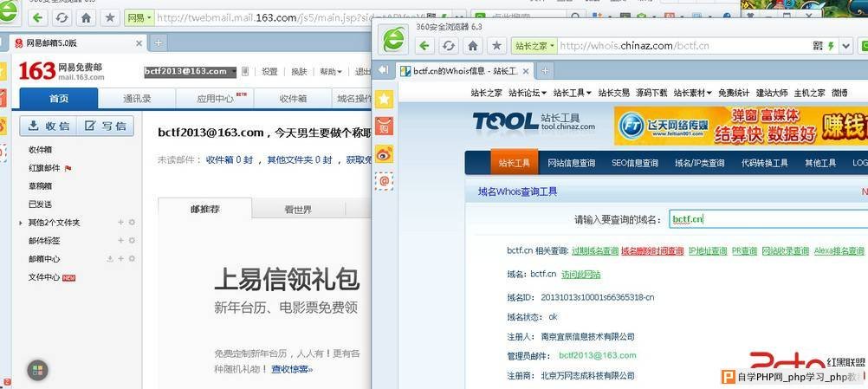Close the 网易邮箱5.0版 tab

(139, 42)
